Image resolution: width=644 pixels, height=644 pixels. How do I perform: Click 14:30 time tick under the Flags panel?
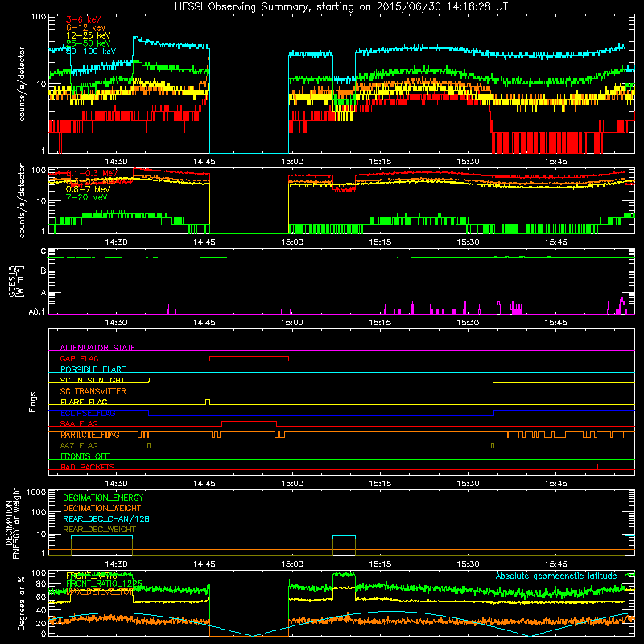point(116,484)
